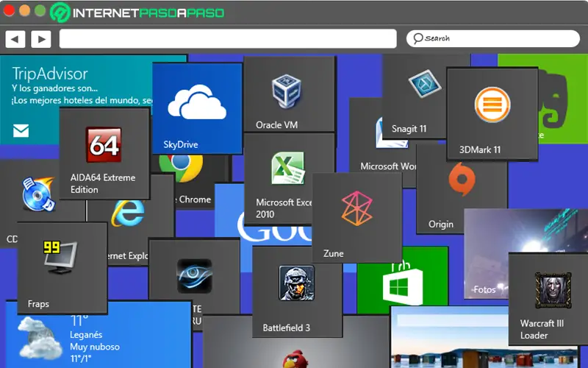Screen dimensions: 588x368
Task: Open Warcraft III Loader icon
Action: pyautogui.click(x=553, y=290)
